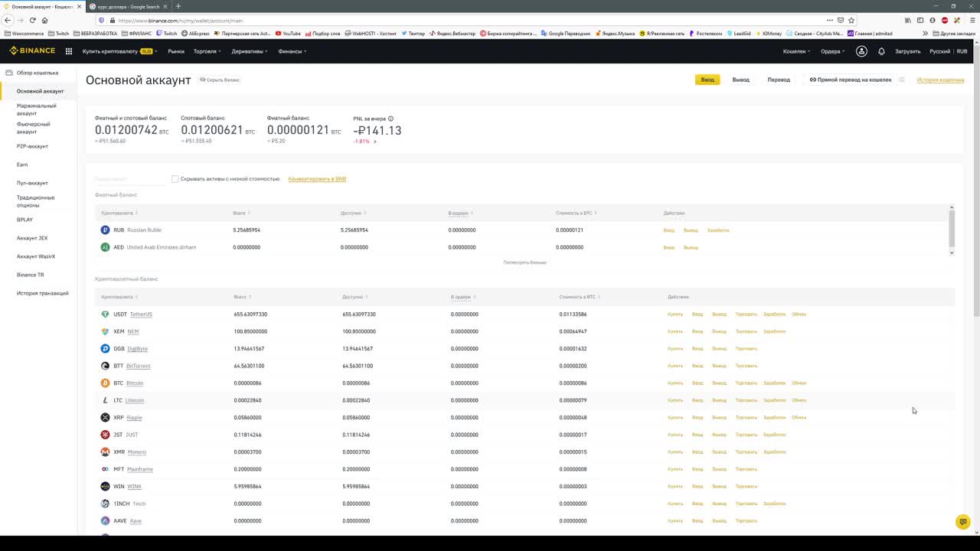The width and height of the screenshot is (980, 551).
Task: Click the RUB Russian Ruble icon
Action: click(x=106, y=230)
